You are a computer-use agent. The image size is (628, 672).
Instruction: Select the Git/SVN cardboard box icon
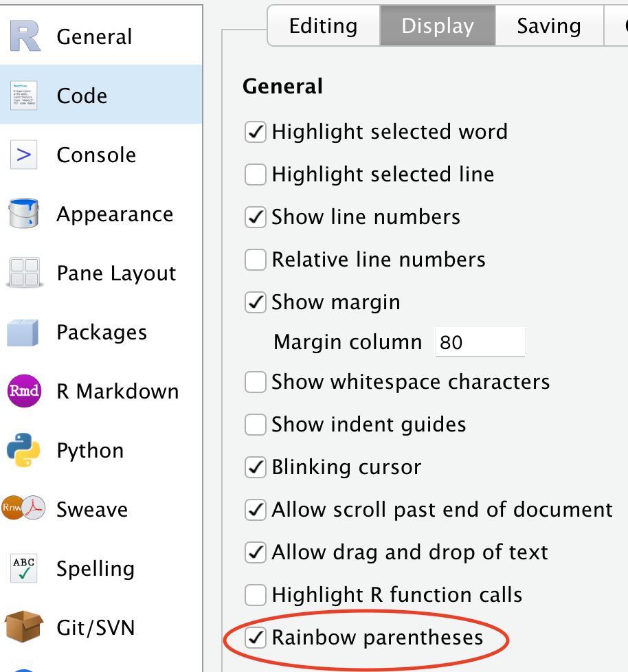click(25, 627)
